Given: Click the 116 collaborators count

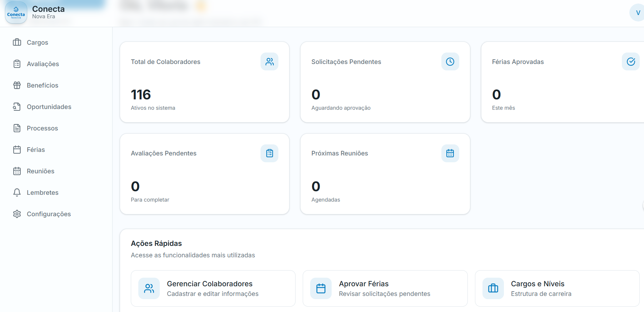Looking at the screenshot, I should click(141, 95).
